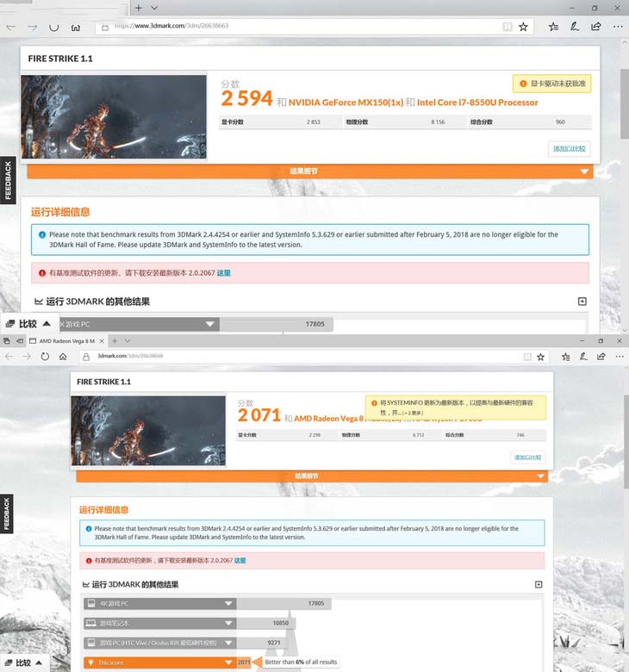Click FEEDBACK tab in top window
Viewport: 629px width, 672px height.
(x=8, y=180)
